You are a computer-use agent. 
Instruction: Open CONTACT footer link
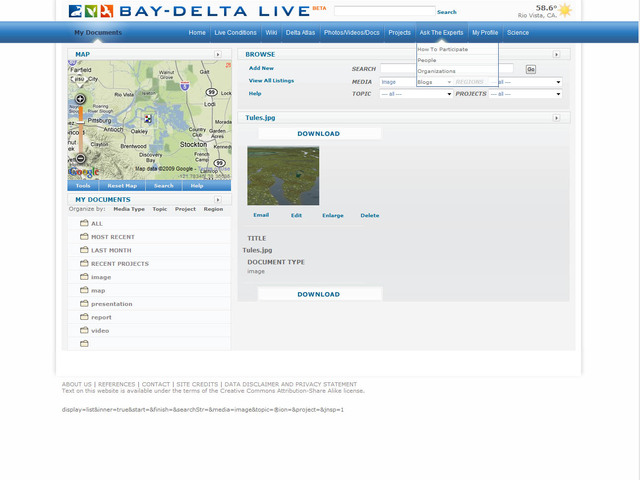(156, 384)
